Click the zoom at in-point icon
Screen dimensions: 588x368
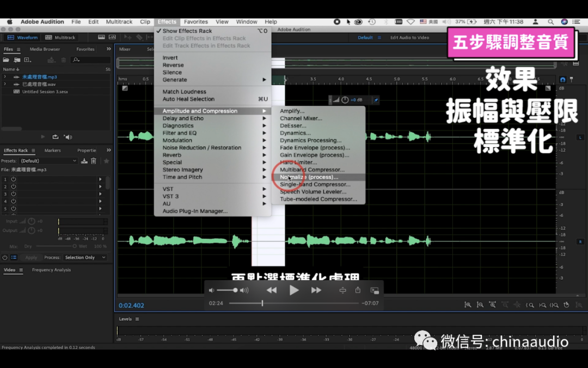click(x=530, y=305)
